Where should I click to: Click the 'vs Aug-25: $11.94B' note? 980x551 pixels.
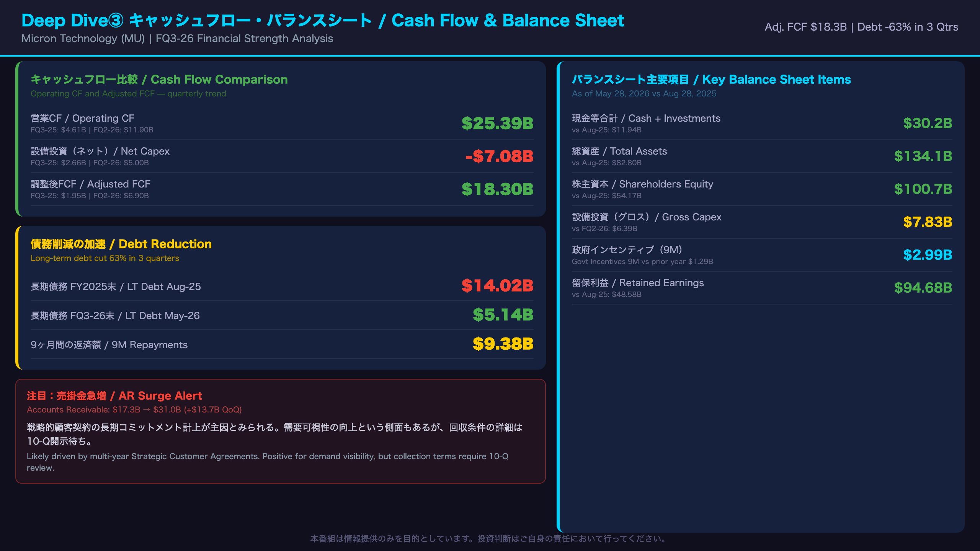606,130
